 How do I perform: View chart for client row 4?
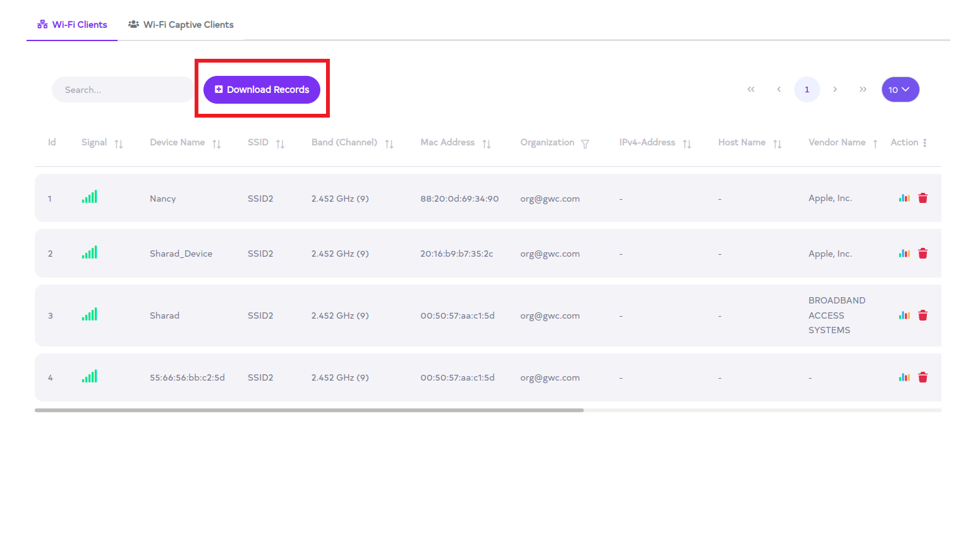click(904, 377)
